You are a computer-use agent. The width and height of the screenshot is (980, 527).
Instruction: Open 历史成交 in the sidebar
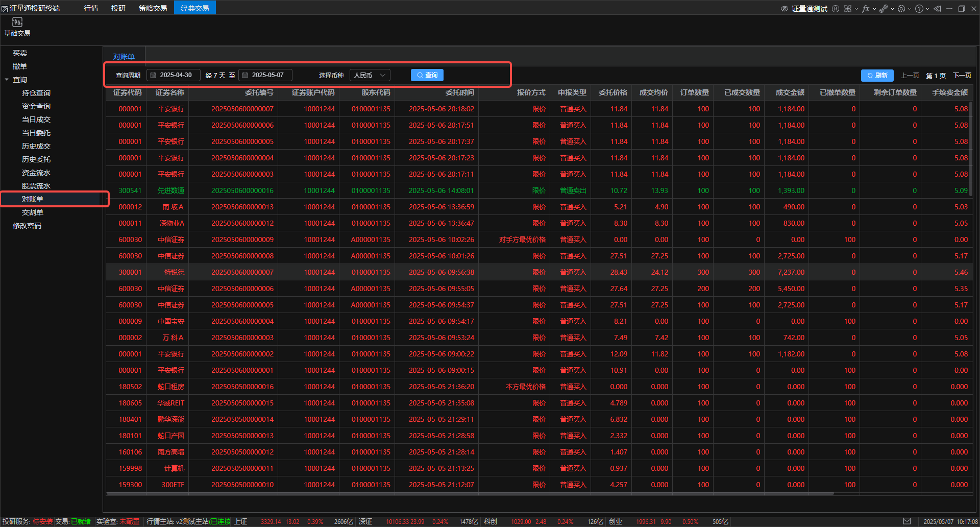click(36, 146)
